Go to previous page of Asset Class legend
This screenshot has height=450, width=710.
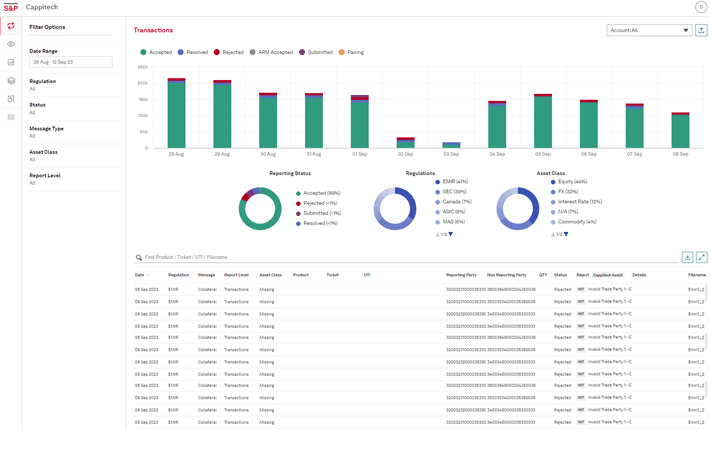pyautogui.click(x=553, y=235)
